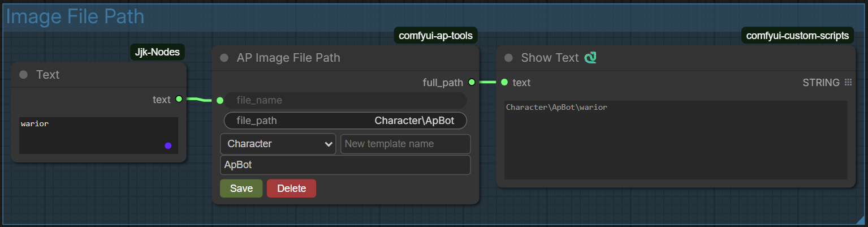The width and height of the screenshot is (868, 227).
Task: Click the New template name field
Action: click(405, 144)
